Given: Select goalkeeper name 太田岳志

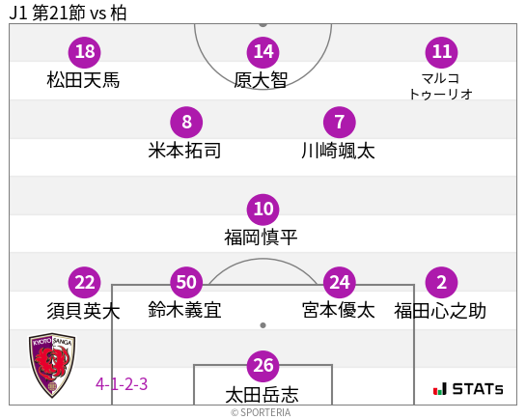Looking at the screenshot, I should [262, 395].
